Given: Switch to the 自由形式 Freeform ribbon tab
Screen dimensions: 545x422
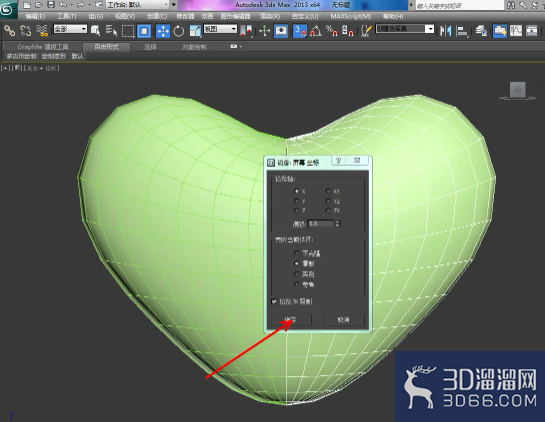Looking at the screenshot, I should [x=107, y=47].
